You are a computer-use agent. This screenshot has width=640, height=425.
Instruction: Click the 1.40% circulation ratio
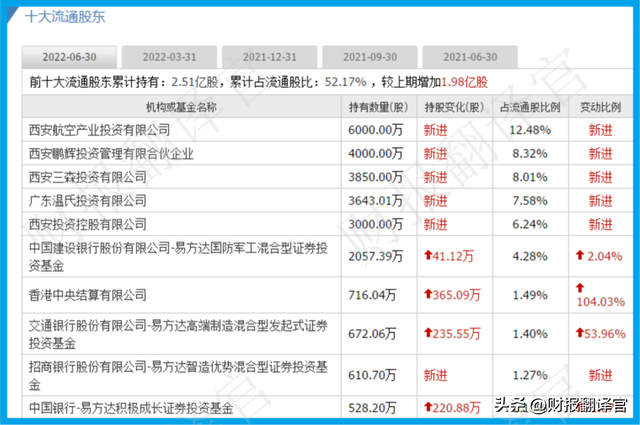[x=530, y=334]
